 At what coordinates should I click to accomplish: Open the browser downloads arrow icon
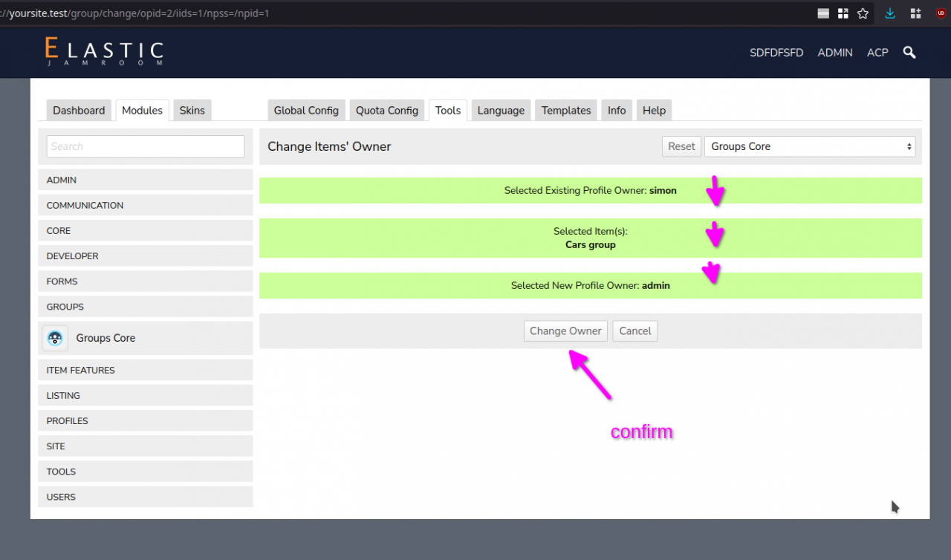[x=890, y=13]
